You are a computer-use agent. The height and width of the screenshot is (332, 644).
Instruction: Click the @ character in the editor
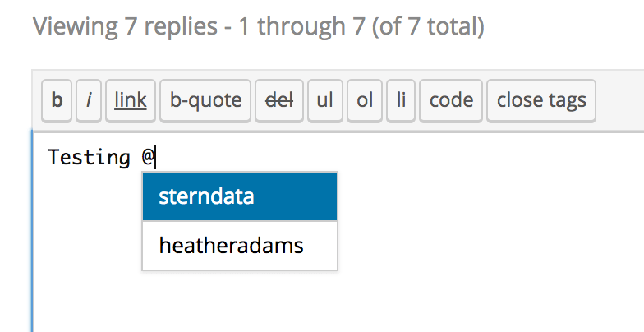(147, 157)
